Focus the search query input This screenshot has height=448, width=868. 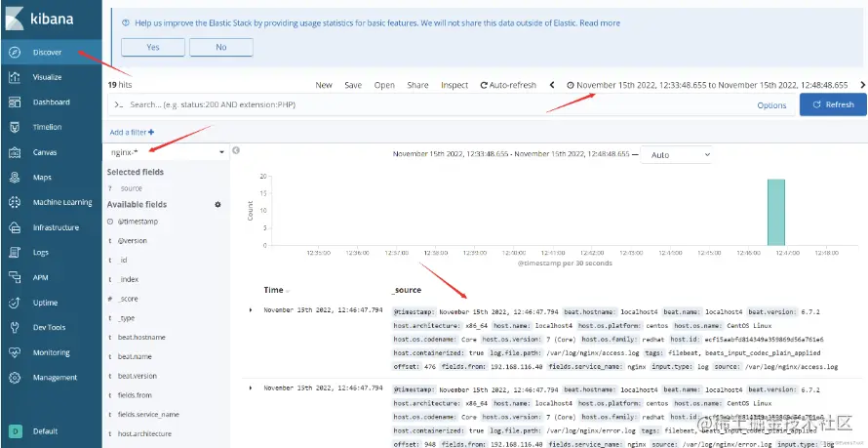point(432,104)
